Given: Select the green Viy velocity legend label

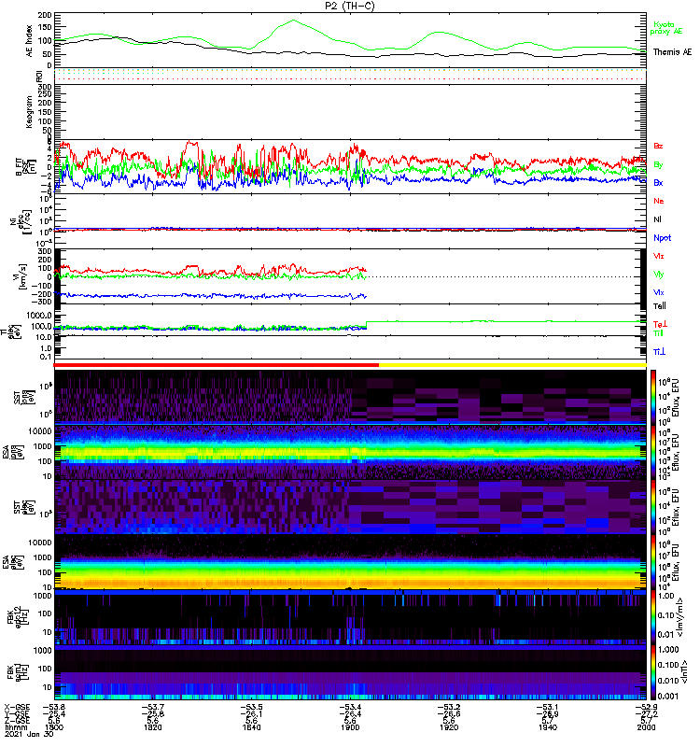Looking at the screenshot, I should coord(659,275).
